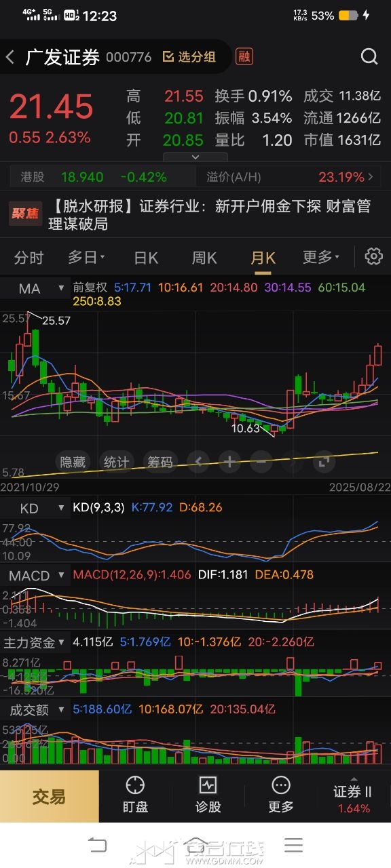Screen dimensions: 391x868
Task: Tap the 融 margin trading badge
Action: [x=244, y=57]
